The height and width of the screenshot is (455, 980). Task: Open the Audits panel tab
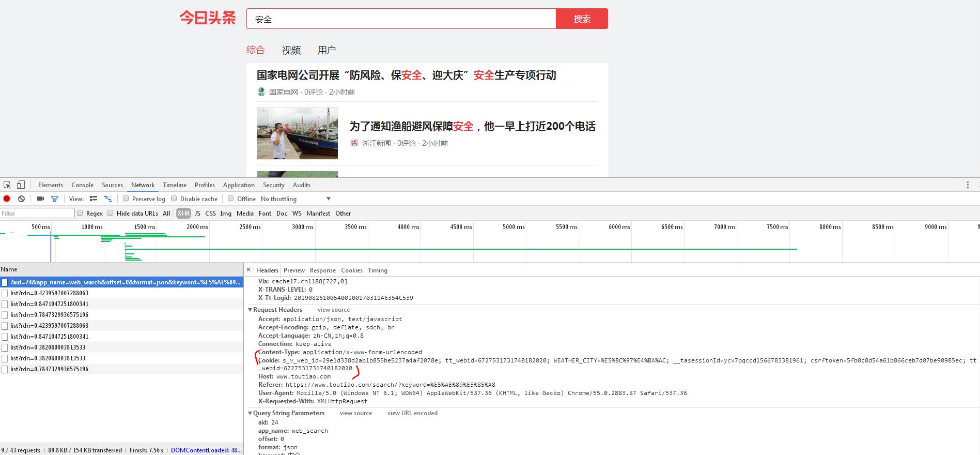coord(302,185)
